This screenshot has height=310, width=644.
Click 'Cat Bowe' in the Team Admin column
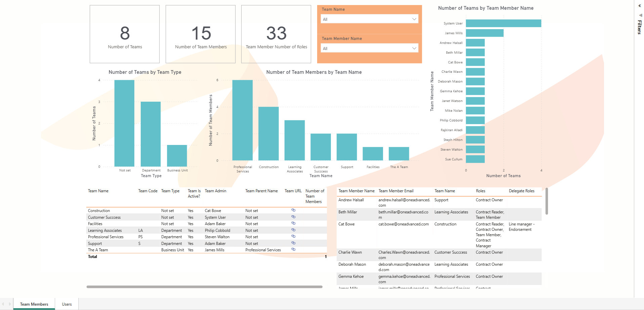coord(213,211)
